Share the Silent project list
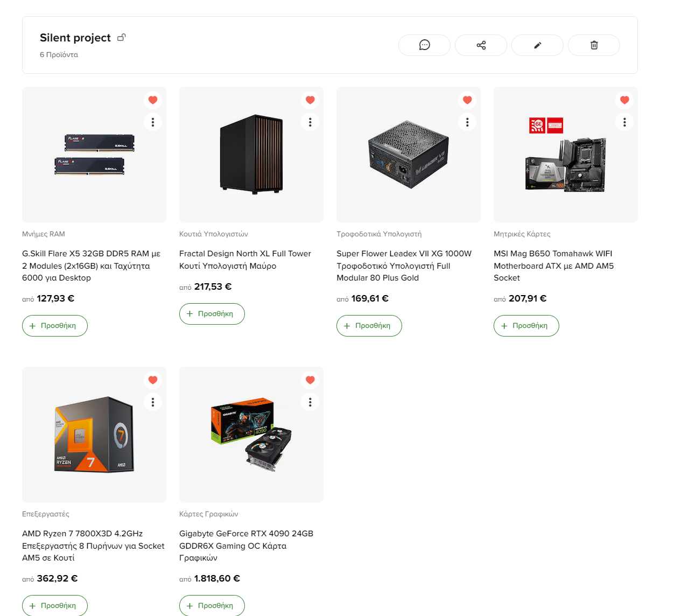 [x=481, y=45]
